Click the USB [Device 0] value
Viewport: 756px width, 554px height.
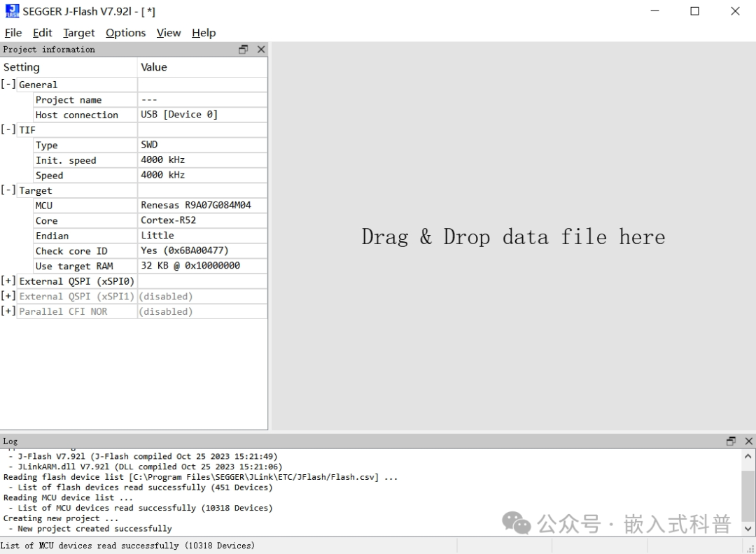pos(179,115)
